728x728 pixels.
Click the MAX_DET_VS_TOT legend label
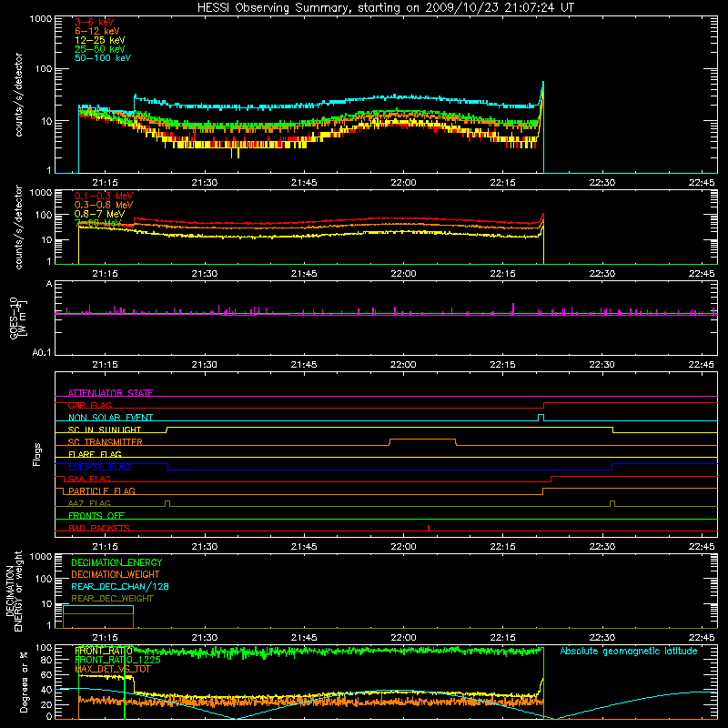click(112, 669)
